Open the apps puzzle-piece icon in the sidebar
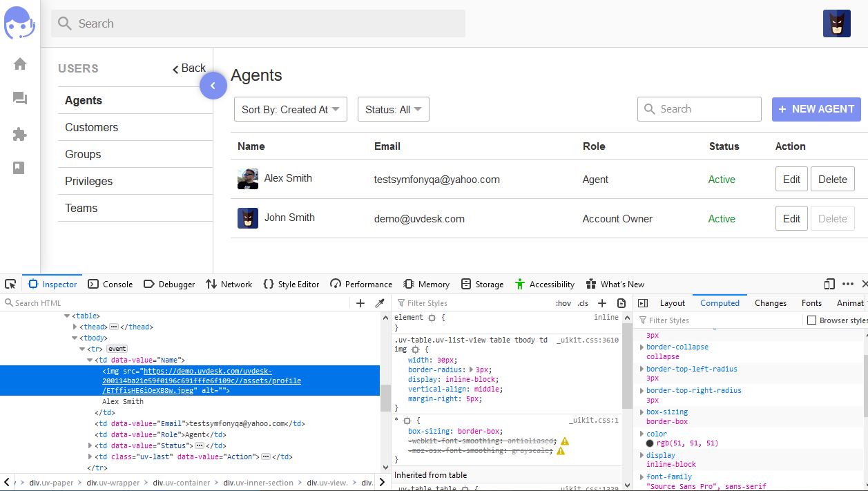Screen dimensions: 868x491 pyautogui.click(x=20, y=134)
